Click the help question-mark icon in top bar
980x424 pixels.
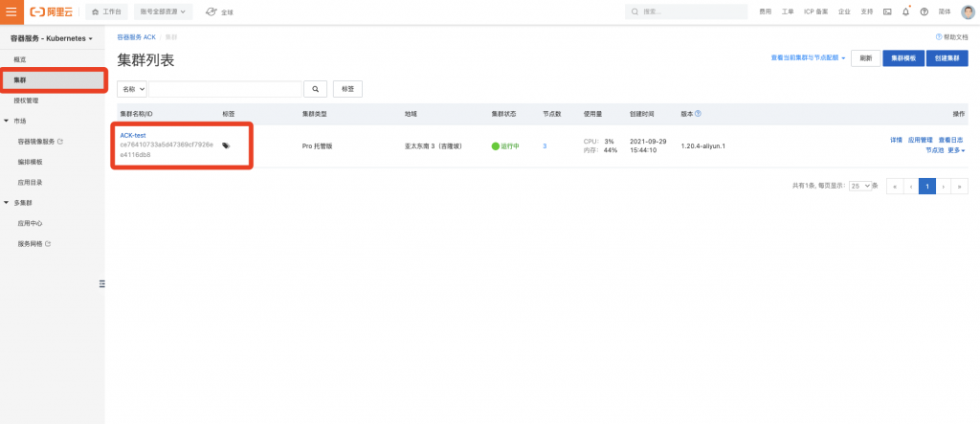click(924, 11)
